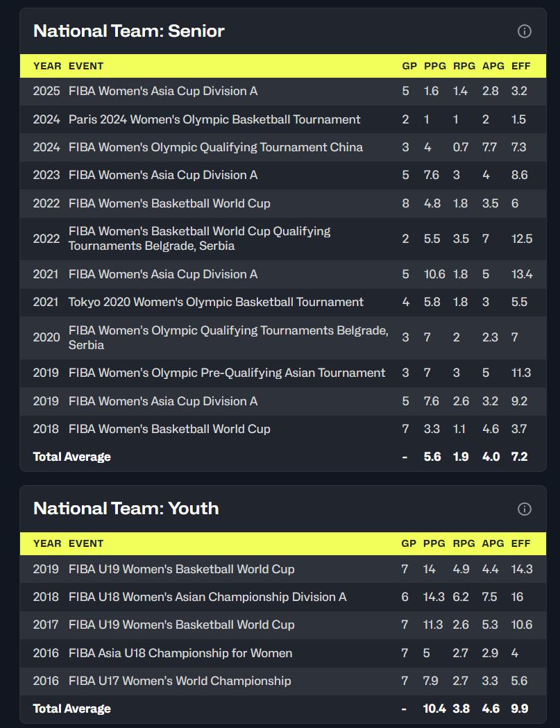Select Olympic Pre-Qualifying Asian Tournament event
The width and height of the screenshot is (560, 728).
(226, 373)
